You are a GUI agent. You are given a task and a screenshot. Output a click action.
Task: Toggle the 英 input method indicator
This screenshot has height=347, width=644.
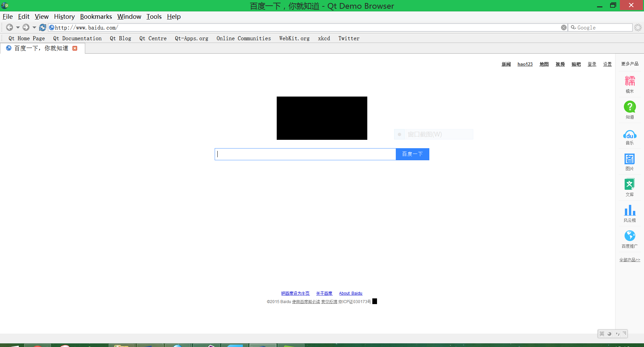602,334
